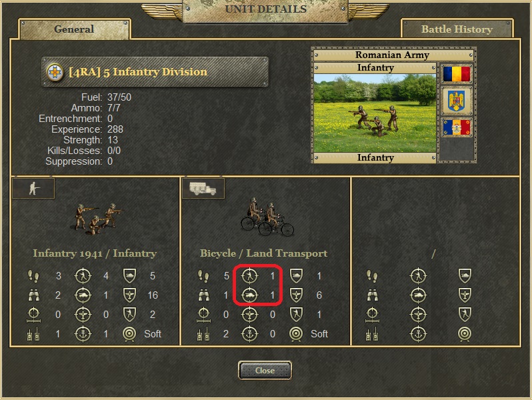The image size is (532, 400).
Task: Click the Romanian war flag icon
Action: click(457, 127)
